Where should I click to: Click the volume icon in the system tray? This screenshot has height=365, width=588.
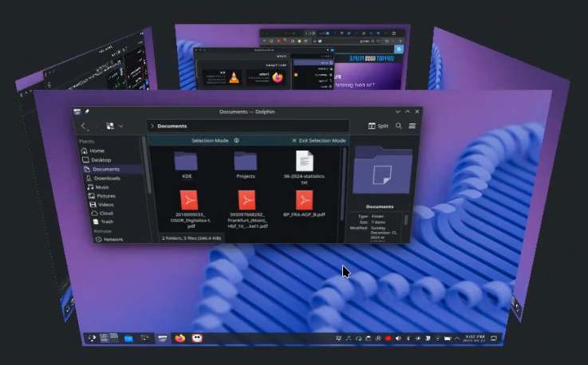tap(398, 339)
